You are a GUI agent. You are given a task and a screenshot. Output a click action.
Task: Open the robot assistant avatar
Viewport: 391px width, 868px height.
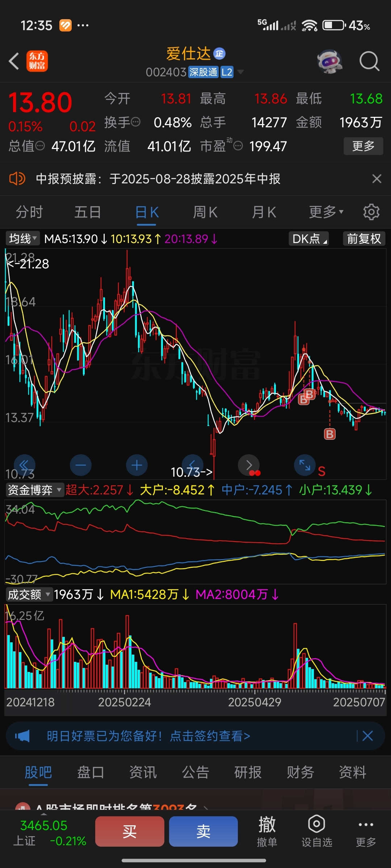[330, 61]
